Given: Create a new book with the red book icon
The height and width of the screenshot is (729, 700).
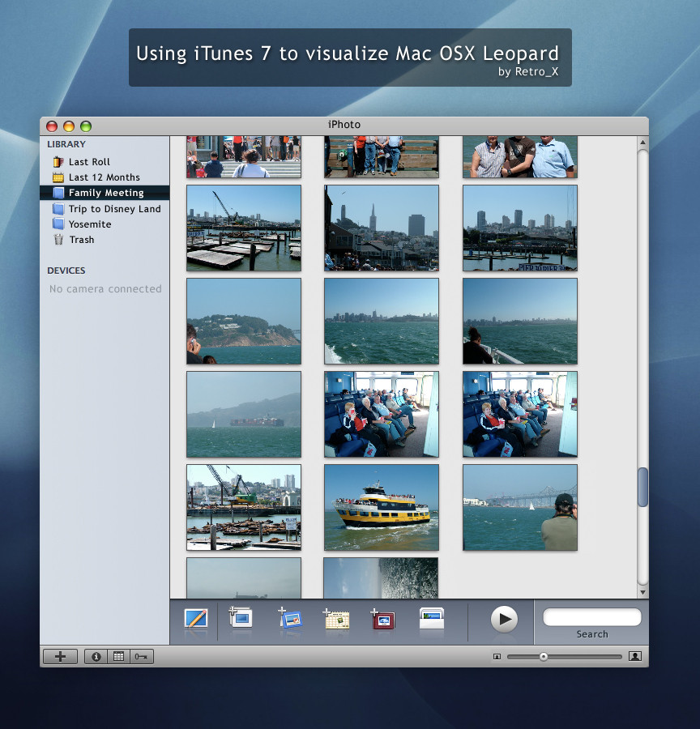Looking at the screenshot, I should 383,620.
